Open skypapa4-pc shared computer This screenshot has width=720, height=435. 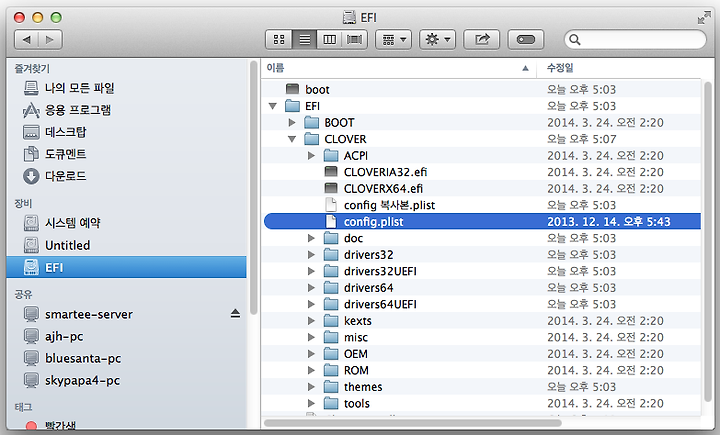pyautogui.click(x=126, y=380)
